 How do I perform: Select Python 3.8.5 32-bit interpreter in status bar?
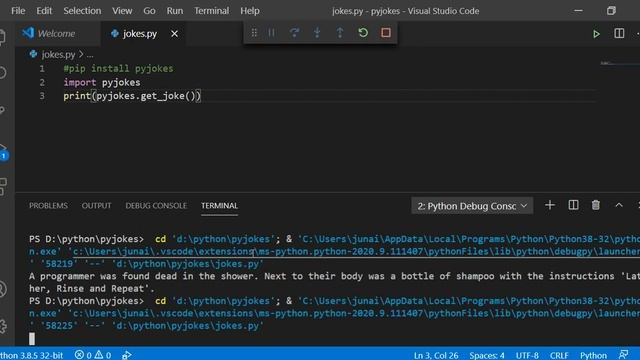tap(32, 355)
